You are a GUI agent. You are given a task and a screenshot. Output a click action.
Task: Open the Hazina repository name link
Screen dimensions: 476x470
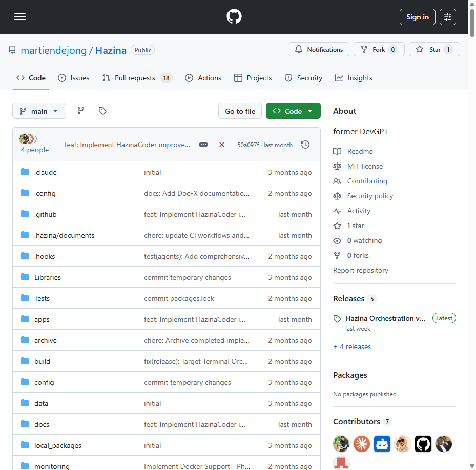[111, 50]
